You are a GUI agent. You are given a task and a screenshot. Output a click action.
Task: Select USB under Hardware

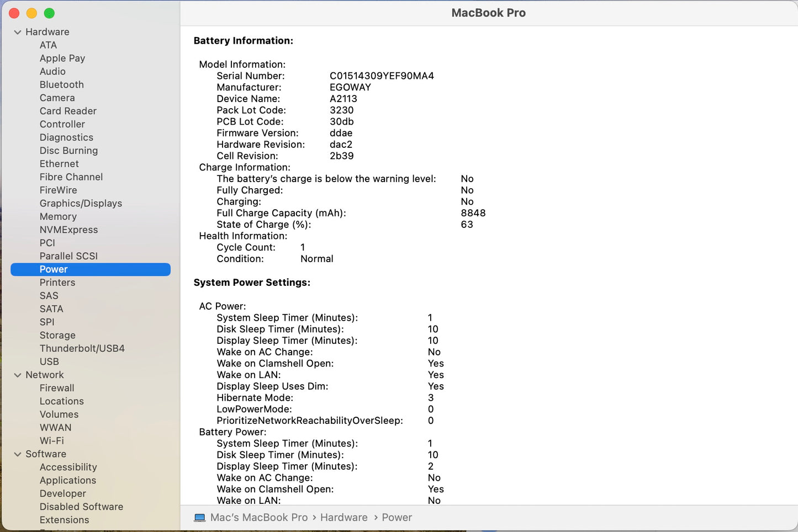pyautogui.click(x=49, y=361)
